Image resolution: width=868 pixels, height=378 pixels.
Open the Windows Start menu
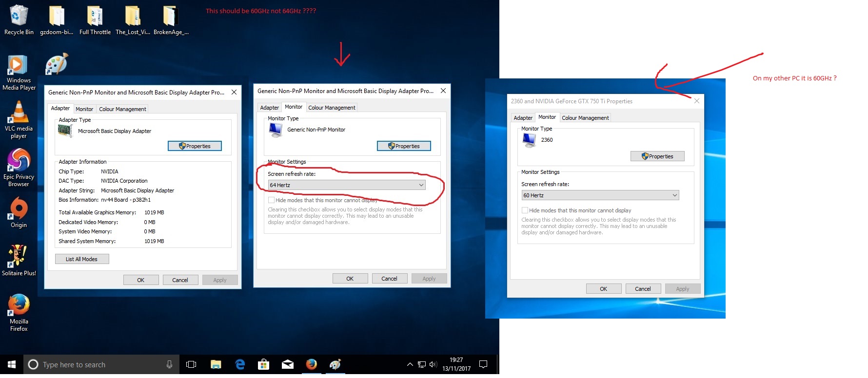12,364
